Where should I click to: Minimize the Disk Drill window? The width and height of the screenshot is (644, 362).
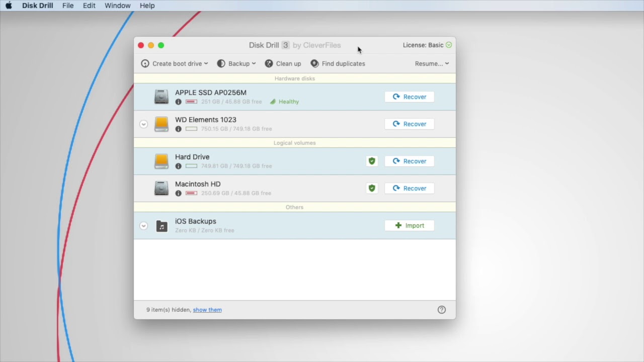tap(151, 45)
